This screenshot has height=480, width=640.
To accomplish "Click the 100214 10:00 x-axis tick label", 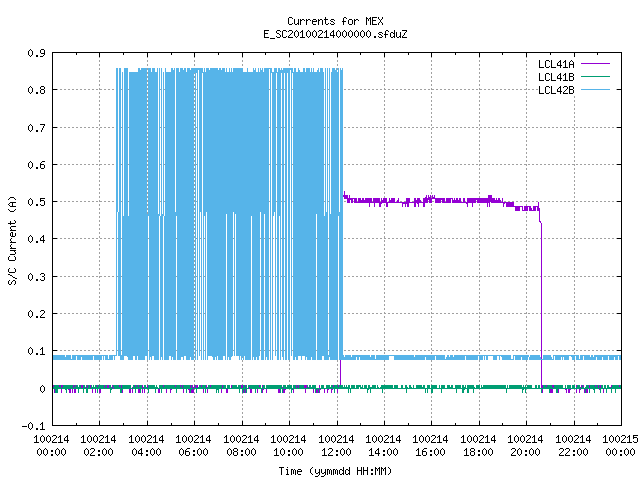I will (289, 446).
